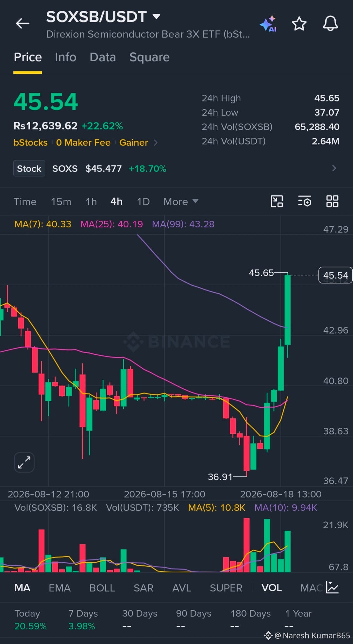The height and width of the screenshot is (644, 353).
Task: Toggle the SAR indicator
Action: point(143,588)
